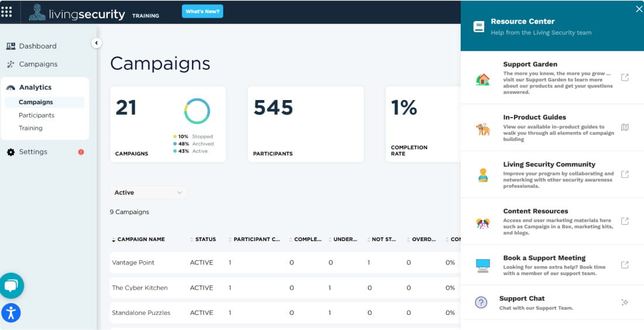644x330 pixels.
Task: Click the Support Chat sparkle icon
Action: [625, 302]
